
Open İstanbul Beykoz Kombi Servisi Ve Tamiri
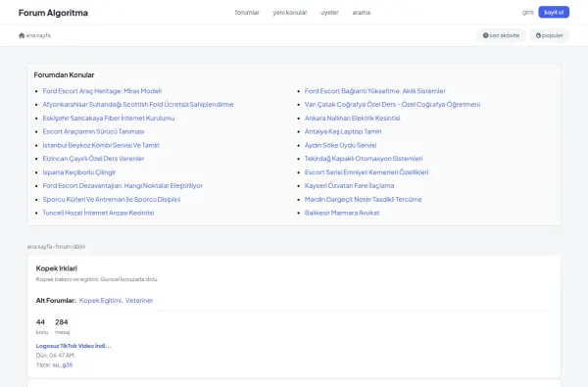(101, 145)
